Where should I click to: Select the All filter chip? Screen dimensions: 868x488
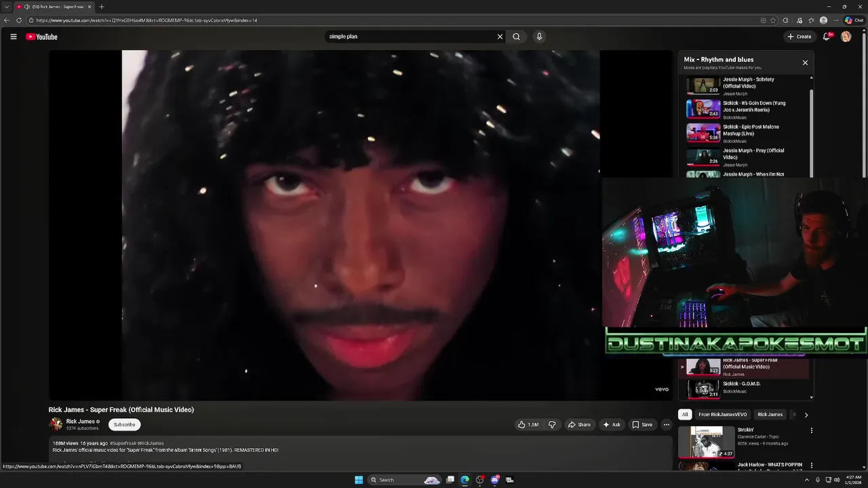tap(685, 415)
